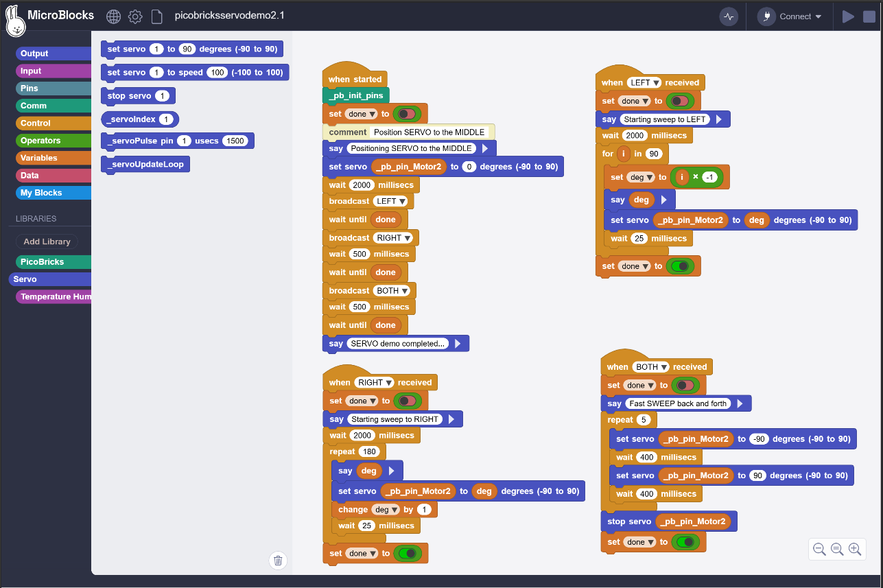Open the settings gear menu
The image size is (883, 588).
[135, 16]
